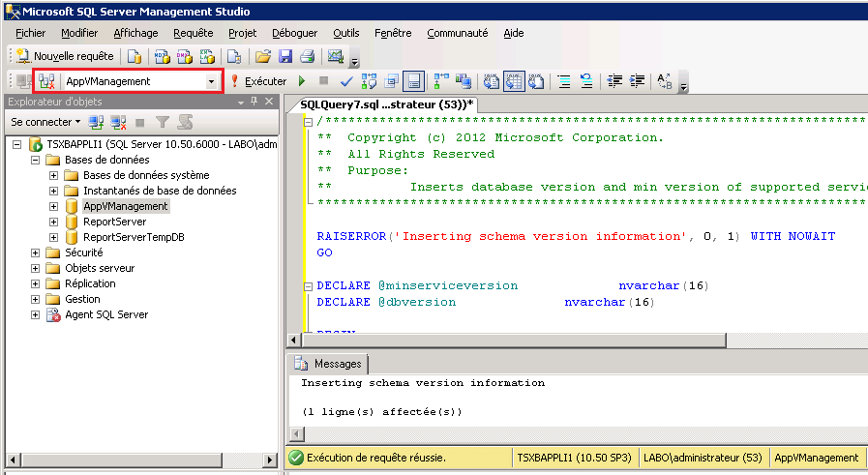Collapse the DECLARE block in editor
This screenshot has height=475, width=868.
point(309,286)
